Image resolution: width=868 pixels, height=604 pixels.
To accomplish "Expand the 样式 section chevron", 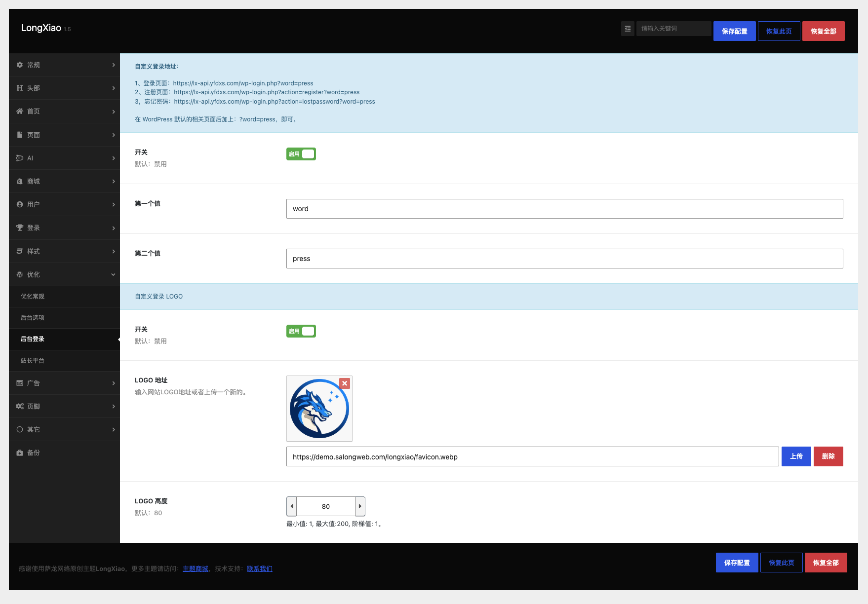I will click(x=114, y=251).
